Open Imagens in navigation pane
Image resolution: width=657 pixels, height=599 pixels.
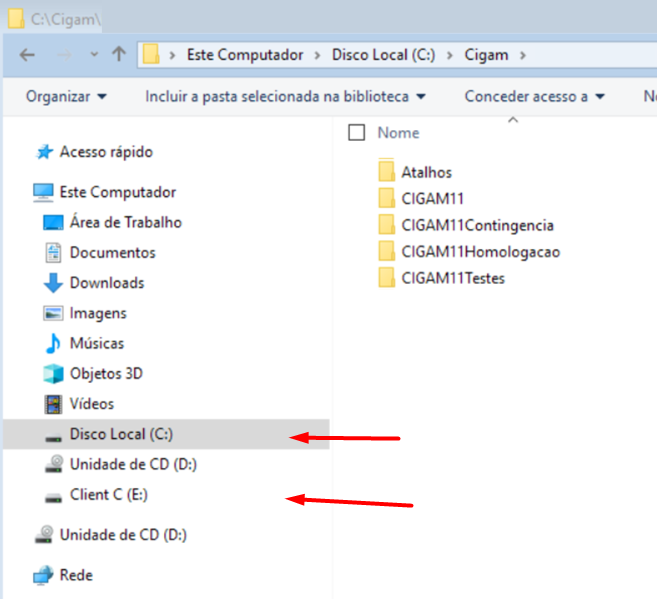[x=98, y=313]
